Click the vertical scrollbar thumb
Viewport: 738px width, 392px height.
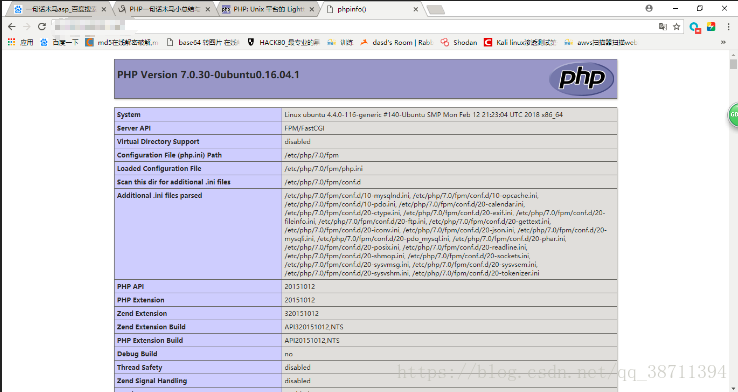tap(733, 64)
